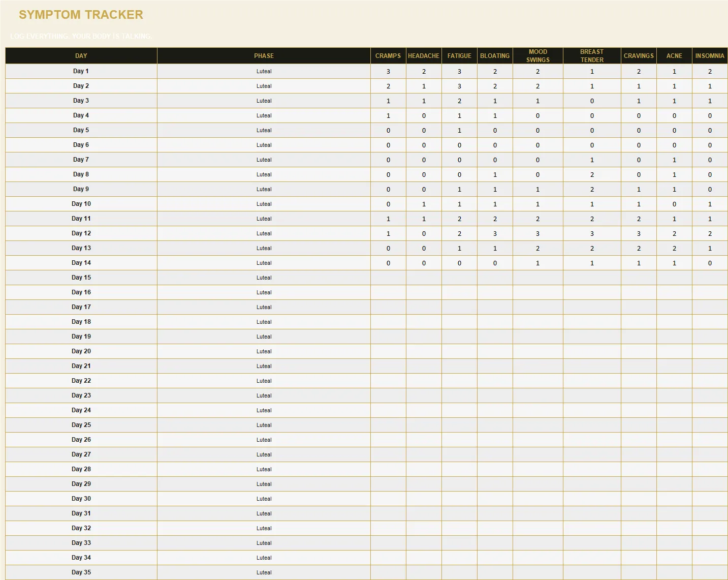
Task: Select the BREAST TENDER column header
Action: [592, 56]
